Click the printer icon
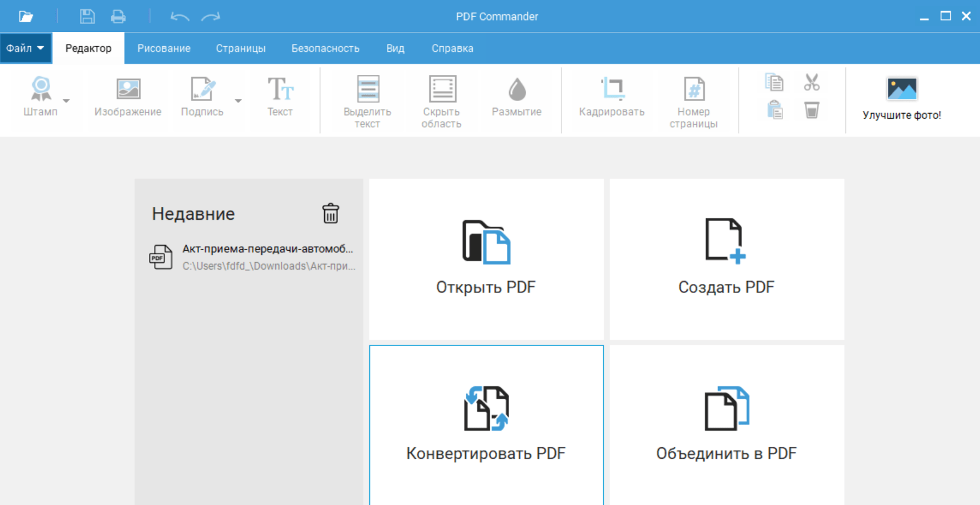980x505 pixels. pyautogui.click(x=118, y=17)
